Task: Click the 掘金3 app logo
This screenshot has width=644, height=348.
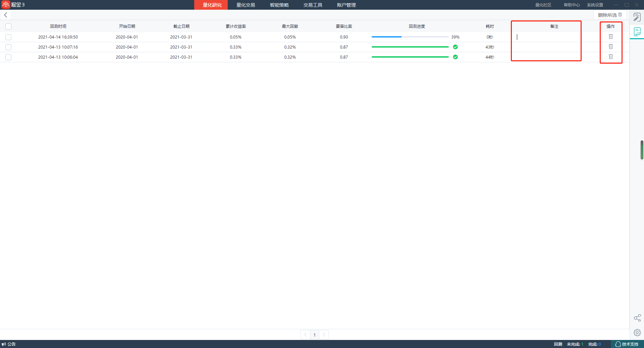Action: coord(13,5)
